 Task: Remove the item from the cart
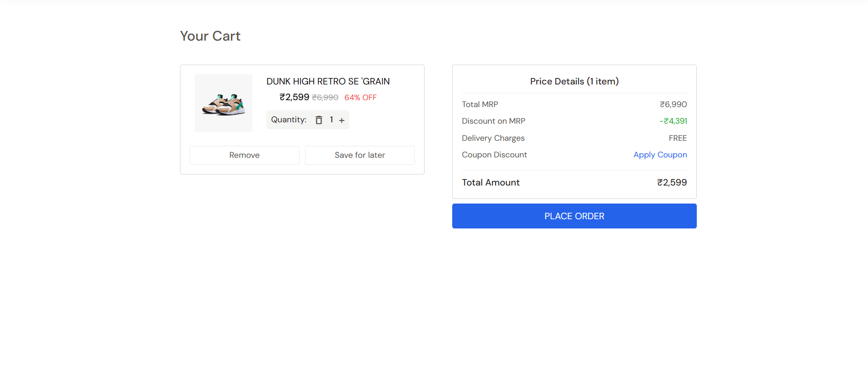245,155
